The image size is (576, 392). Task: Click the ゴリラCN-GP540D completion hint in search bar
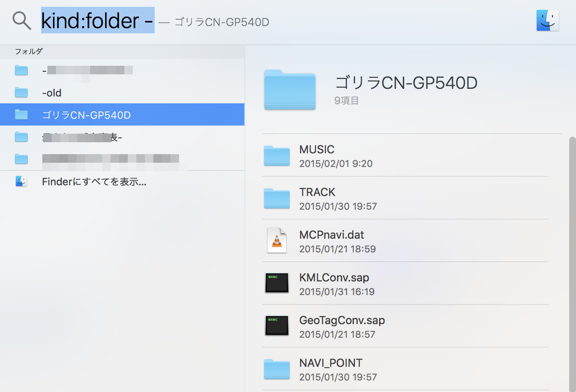[222, 22]
